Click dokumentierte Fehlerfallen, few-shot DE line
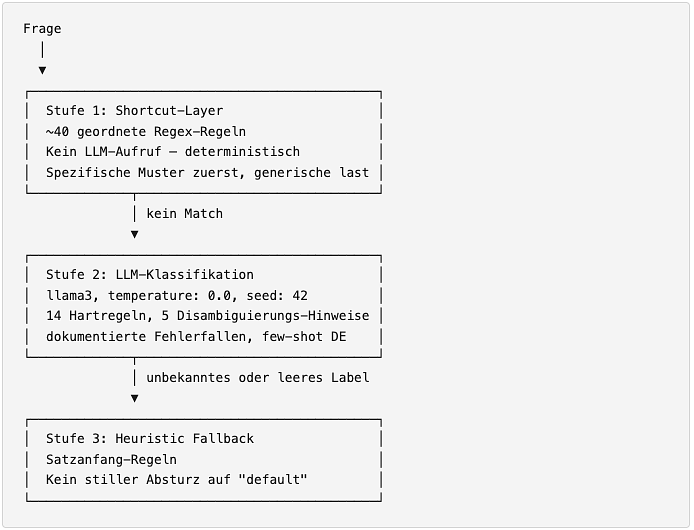694x530 pixels. [196, 337]
